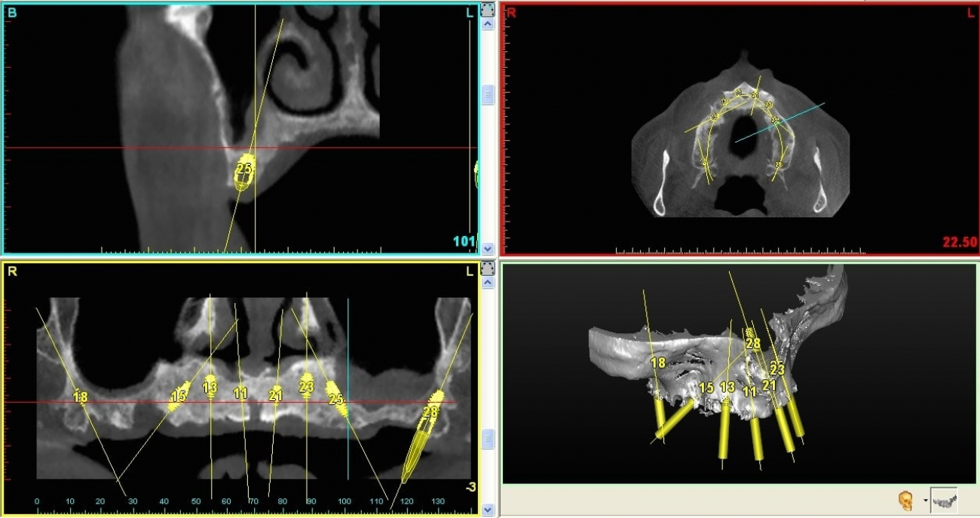The height and width of the screenshot is (518, 980).
Task: Click implant label 18 in panoramic view
Action: 81,397
